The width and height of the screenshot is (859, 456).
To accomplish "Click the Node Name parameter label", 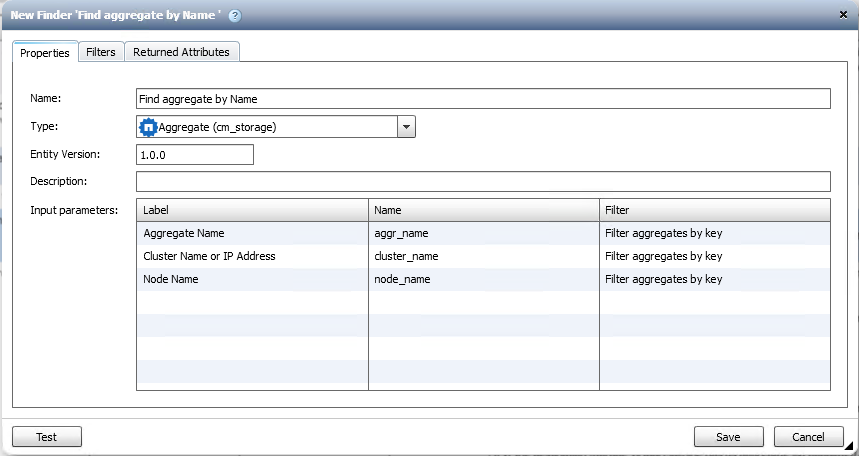I will [x=171, y=279].
